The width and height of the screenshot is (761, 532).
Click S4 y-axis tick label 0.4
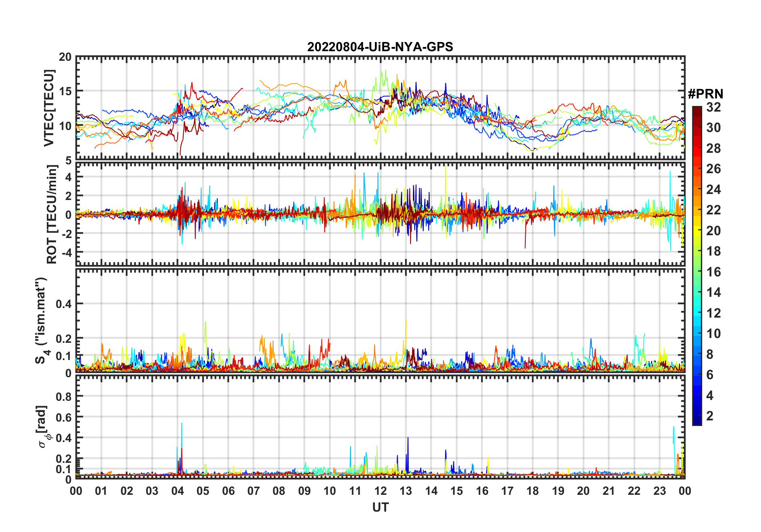[x=64, y=304]
